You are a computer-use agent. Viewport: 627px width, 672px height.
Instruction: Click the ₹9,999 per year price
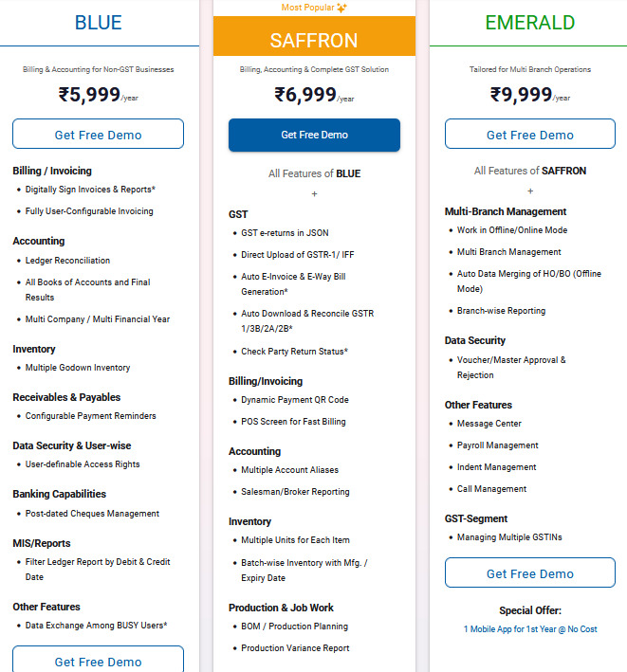530,95
